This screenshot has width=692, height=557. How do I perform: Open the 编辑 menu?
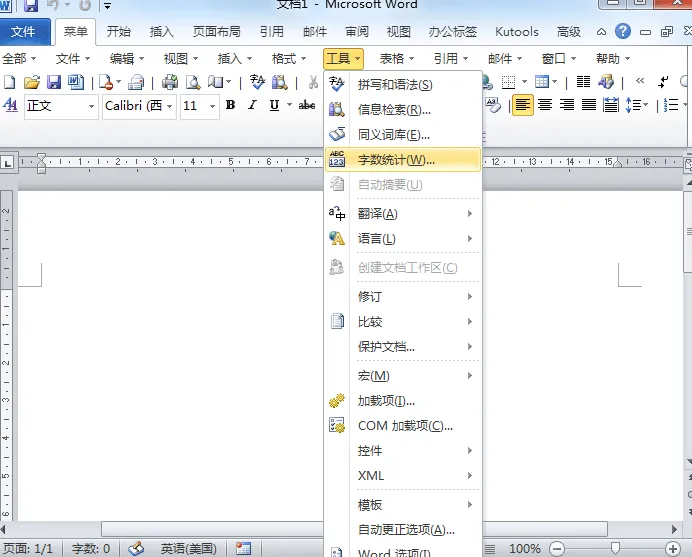(127, 58)
